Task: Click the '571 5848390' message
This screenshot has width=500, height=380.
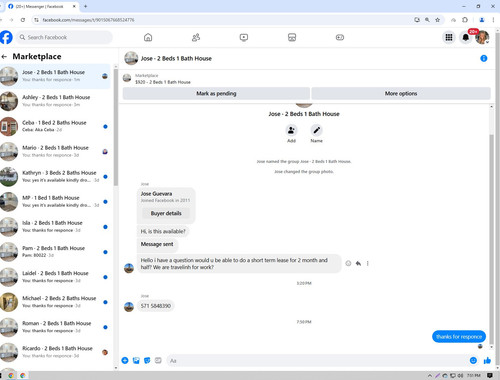Action: 155,306
